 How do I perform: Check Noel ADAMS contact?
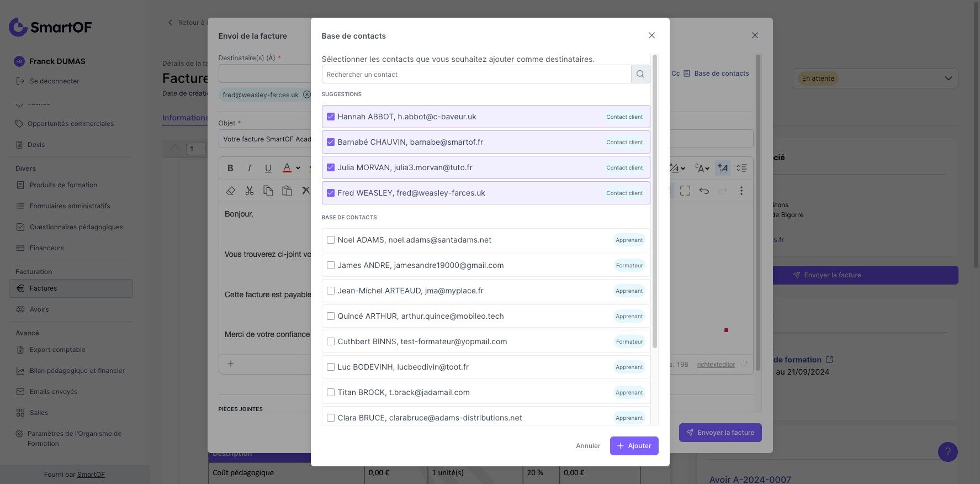[331, 240]
